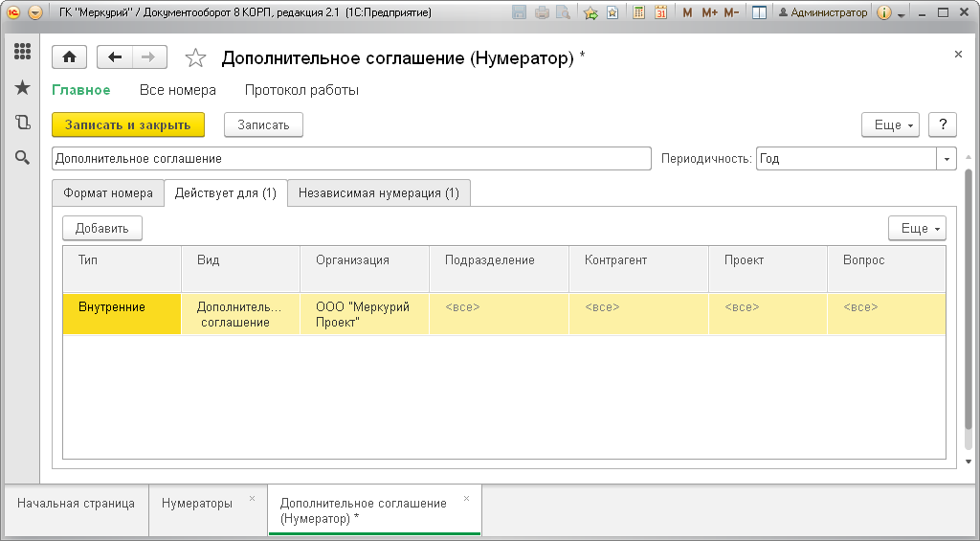Image resolution: width=980 pixels, height=541 pixels.
Task: Open Протокол работы section
Action: click(x=301, y=90)
